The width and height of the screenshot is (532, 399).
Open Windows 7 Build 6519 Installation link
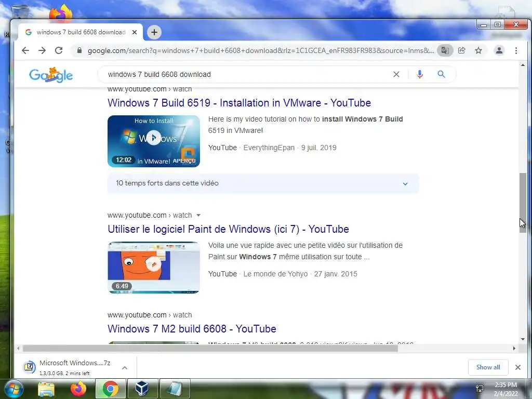click(x=239, y=103)
